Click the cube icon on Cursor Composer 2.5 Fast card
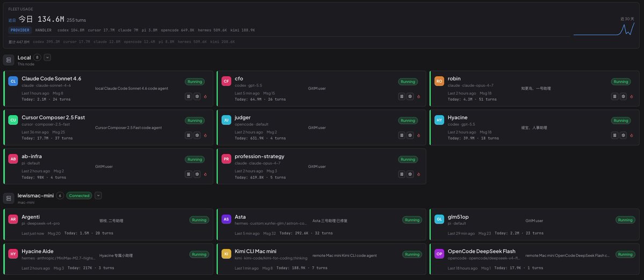The height and width of the screenshot is (280, 644). tap(197, 135)
